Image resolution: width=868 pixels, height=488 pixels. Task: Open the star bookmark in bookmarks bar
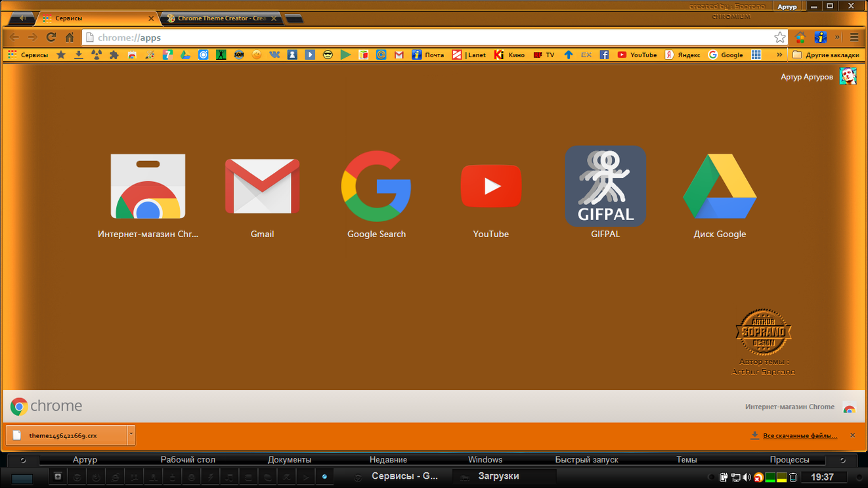point(61,55)
